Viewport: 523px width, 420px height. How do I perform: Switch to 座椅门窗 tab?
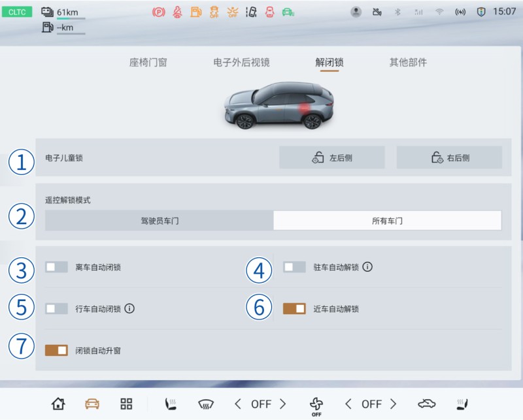[148, 62]
